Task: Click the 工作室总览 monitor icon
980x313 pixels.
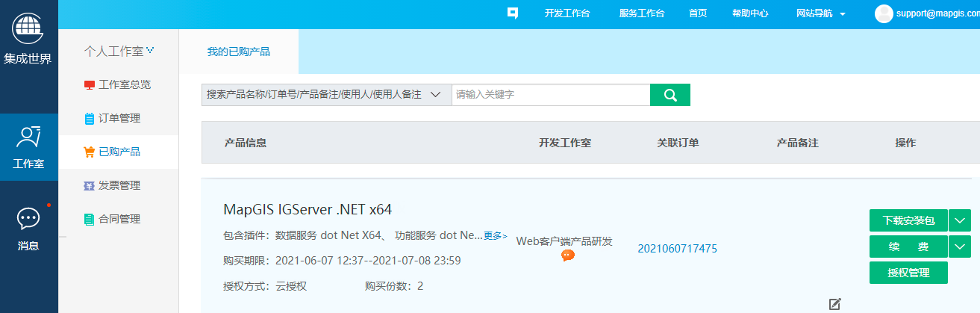Action: tap(90, 85)
